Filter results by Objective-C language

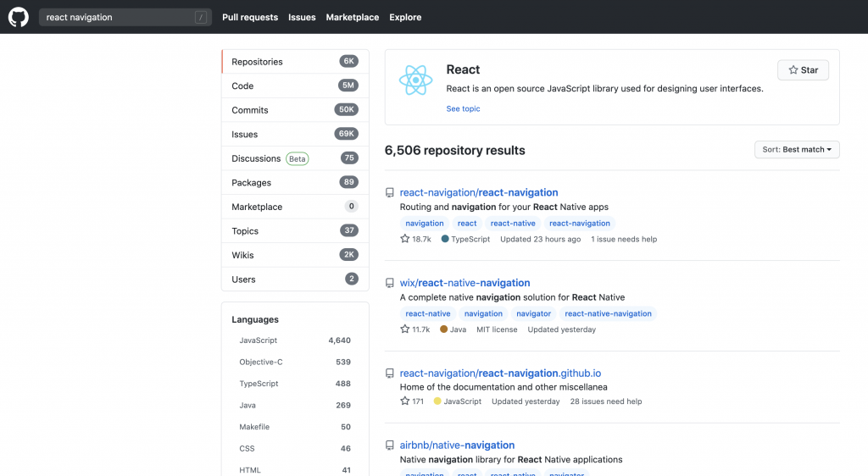click(x=295, y=363)
